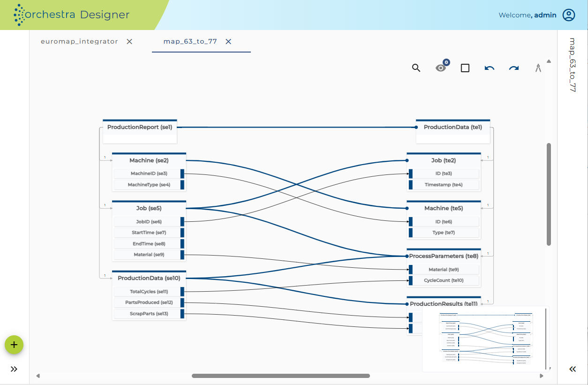
Task: Select the Job (te2) target node header
Action: point(444,160)
